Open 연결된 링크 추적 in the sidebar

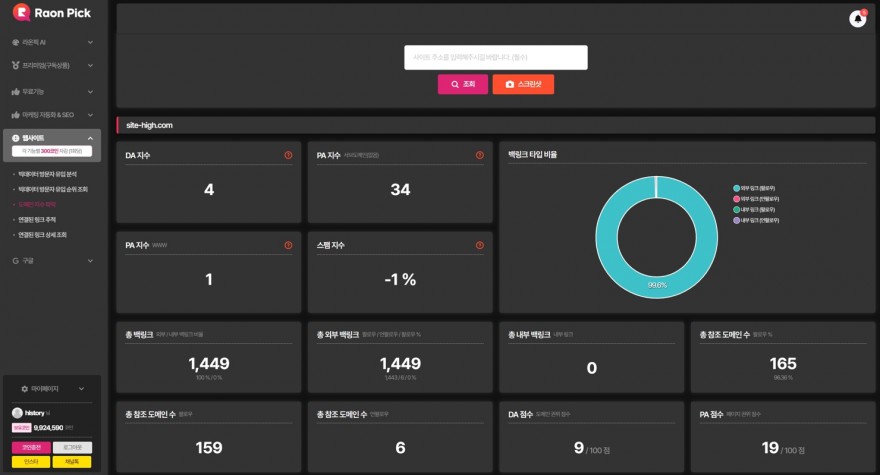[x=44, y=219]
